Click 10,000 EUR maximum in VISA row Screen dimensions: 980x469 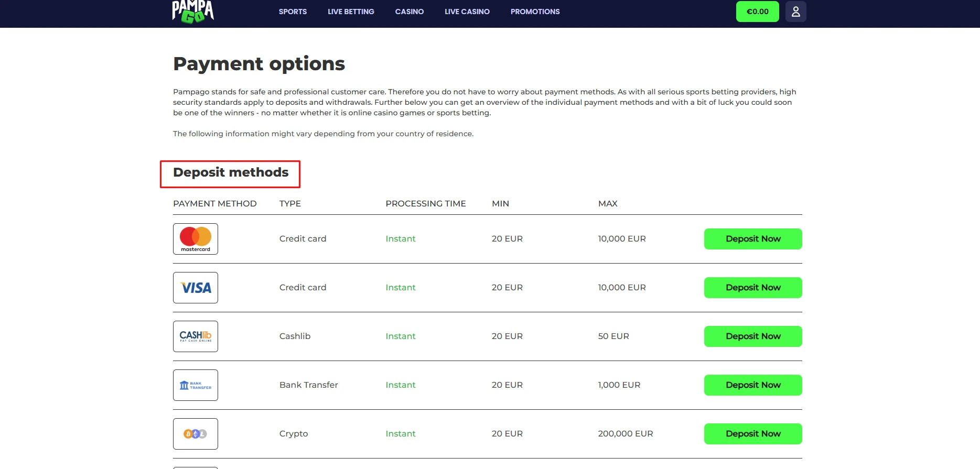pos(622,288)
